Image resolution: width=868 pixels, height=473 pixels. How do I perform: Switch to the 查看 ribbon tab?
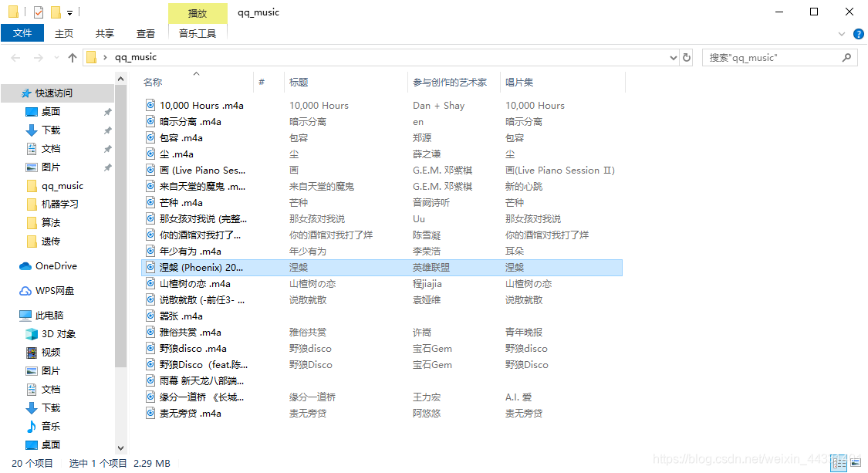click(146, 33)
